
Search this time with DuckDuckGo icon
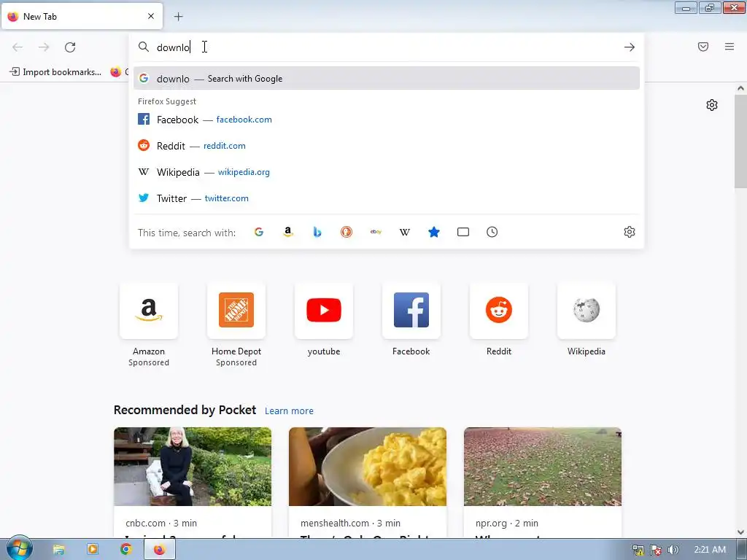pos(347,232)
